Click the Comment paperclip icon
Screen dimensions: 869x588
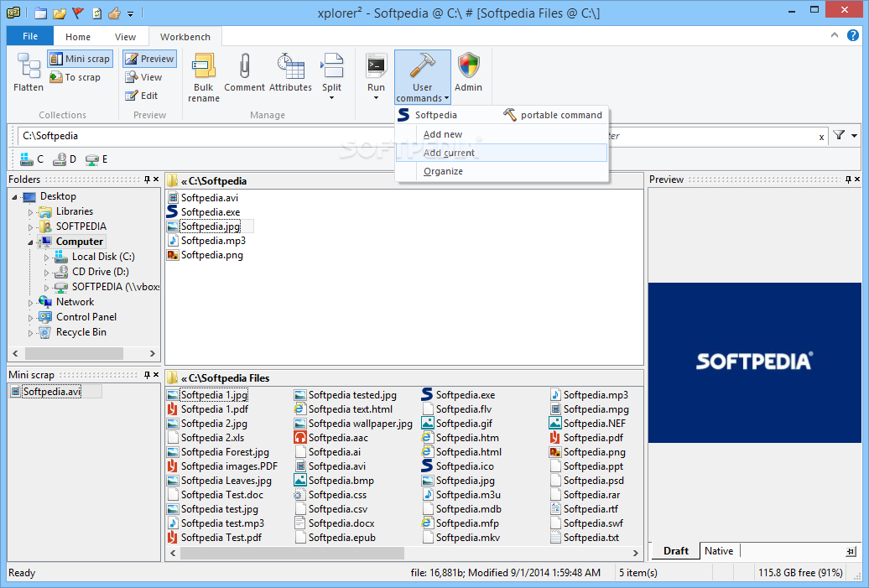click(244, 65)
